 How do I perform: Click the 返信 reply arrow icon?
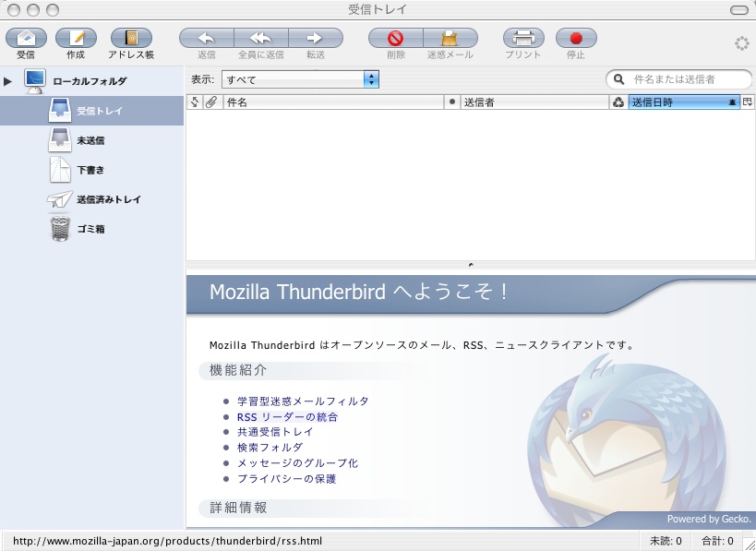tap(207, 38)
